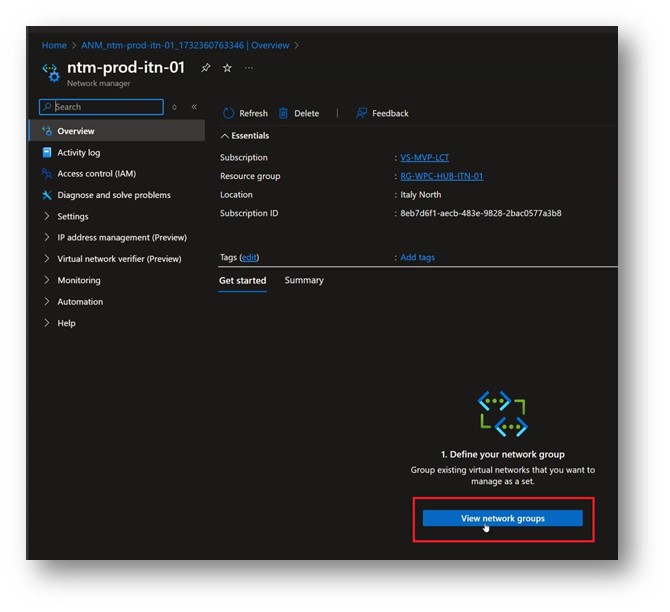Expand the Monitoring section

coord(47,280)
